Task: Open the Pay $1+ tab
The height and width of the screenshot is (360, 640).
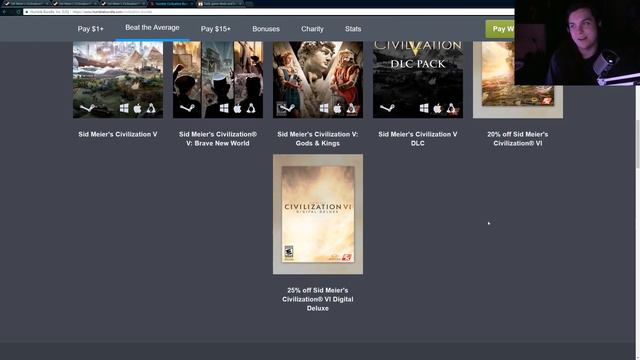Action: coord(91,29)
